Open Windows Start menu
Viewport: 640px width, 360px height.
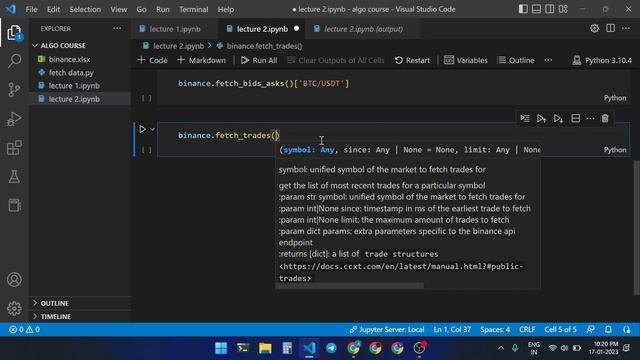(221, 348)
